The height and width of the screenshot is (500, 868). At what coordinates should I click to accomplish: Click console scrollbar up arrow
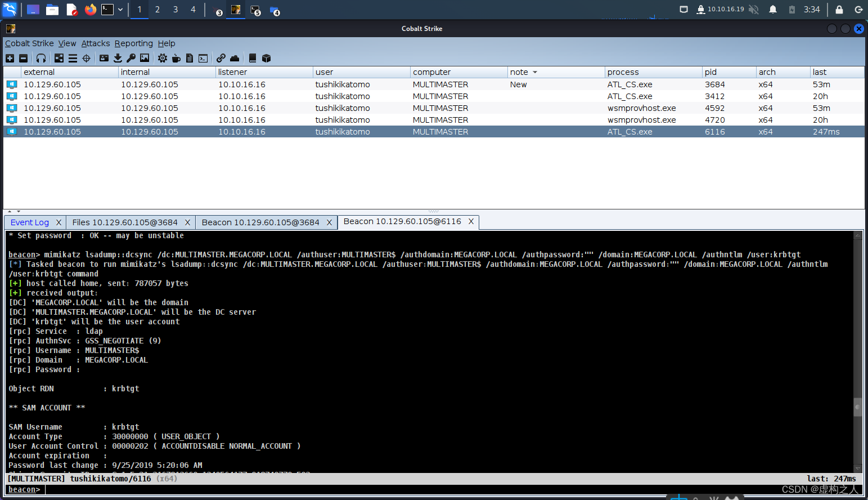tap(858, 235)
